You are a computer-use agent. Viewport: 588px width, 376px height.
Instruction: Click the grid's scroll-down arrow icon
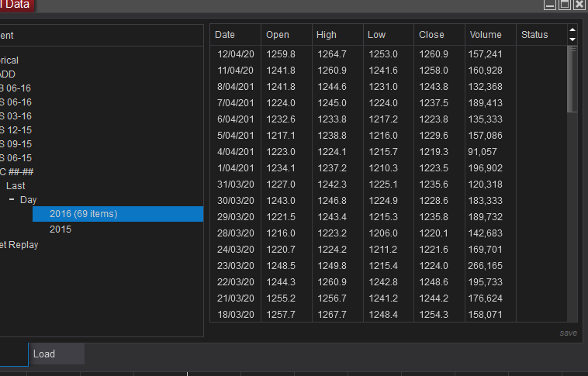[572, 39]
